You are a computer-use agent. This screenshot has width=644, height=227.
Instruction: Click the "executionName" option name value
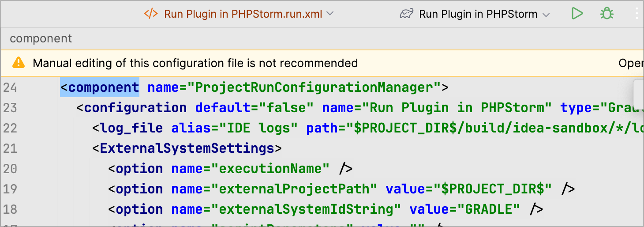coord(270,169)
